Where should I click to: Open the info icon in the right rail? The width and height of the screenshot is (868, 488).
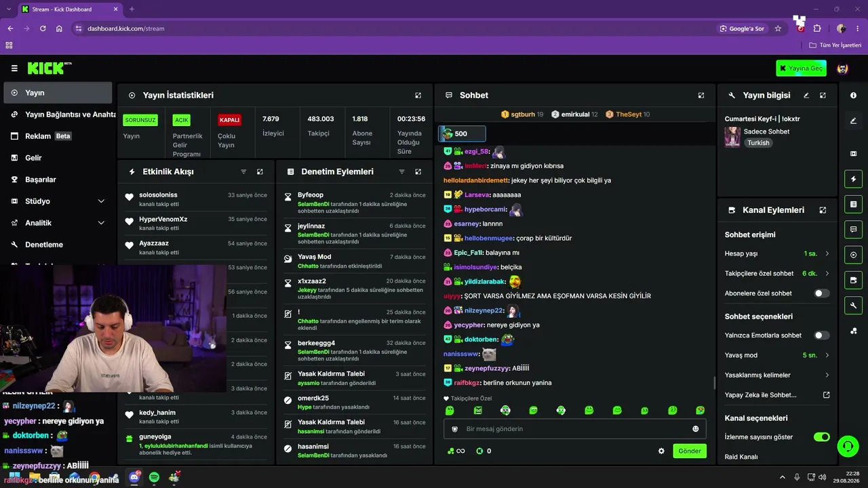[x=853, y=96]
